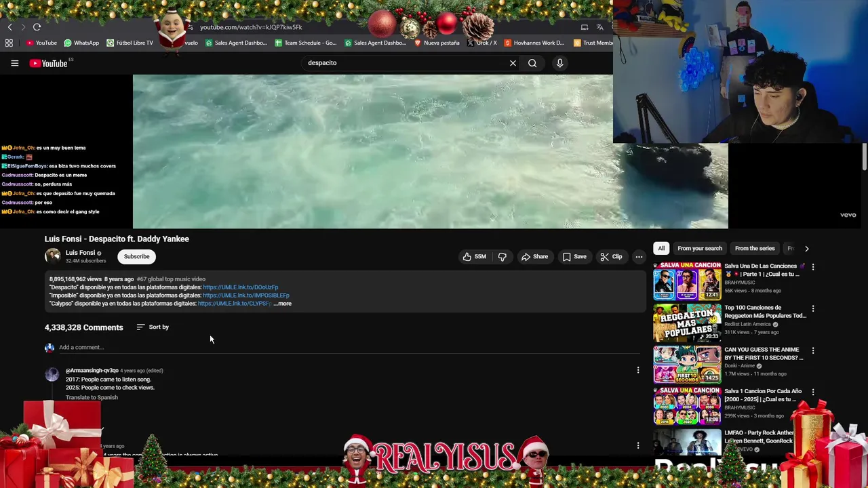Image resolution: width=868 pixels, height=488 pixels.
Task: Open Can You Guess The Anime thumbnail
Action: click(x=687, y=365)
